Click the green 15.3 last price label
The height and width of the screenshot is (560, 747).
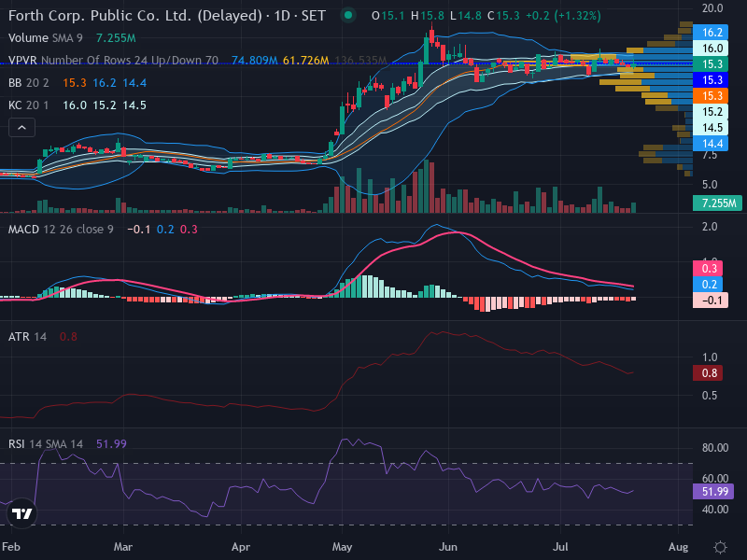(711, 63)
